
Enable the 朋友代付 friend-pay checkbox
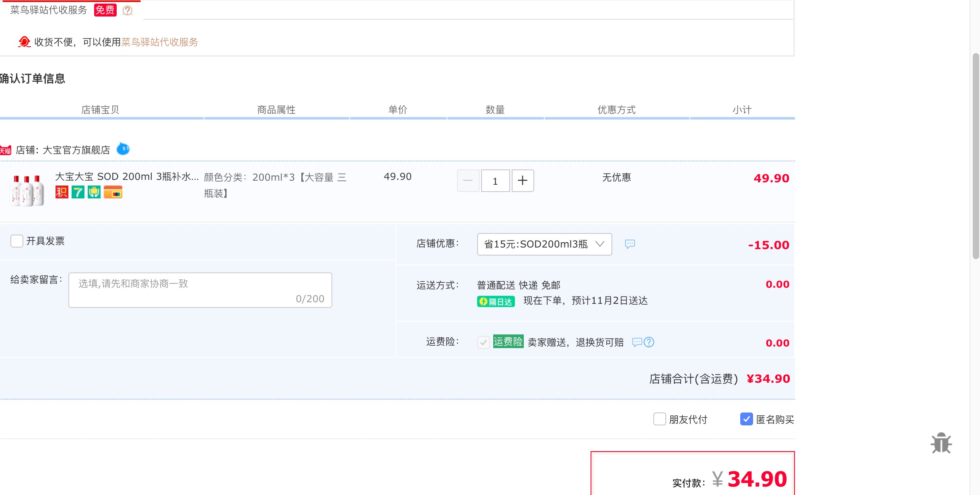point(660,419)
